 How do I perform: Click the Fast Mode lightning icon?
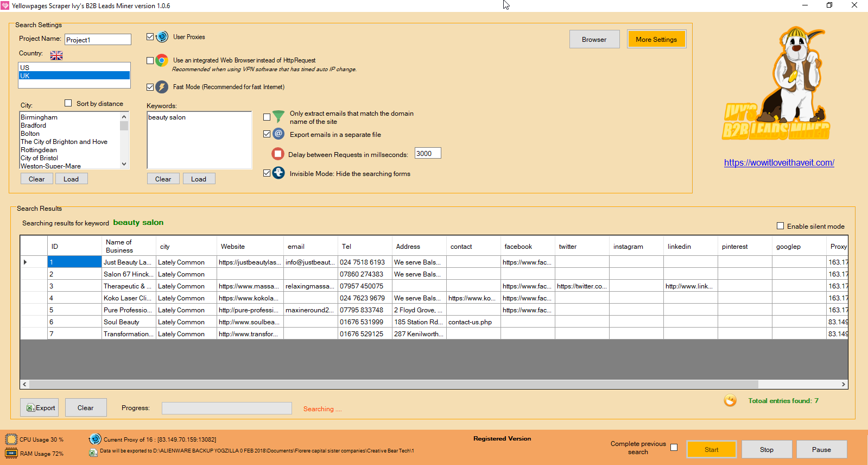tap(162, 87)
